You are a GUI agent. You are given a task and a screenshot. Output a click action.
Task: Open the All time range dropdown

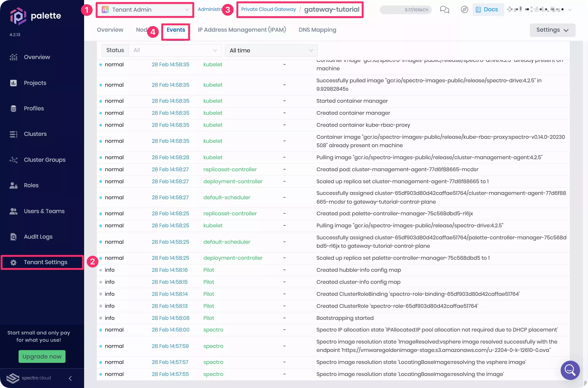271,50
